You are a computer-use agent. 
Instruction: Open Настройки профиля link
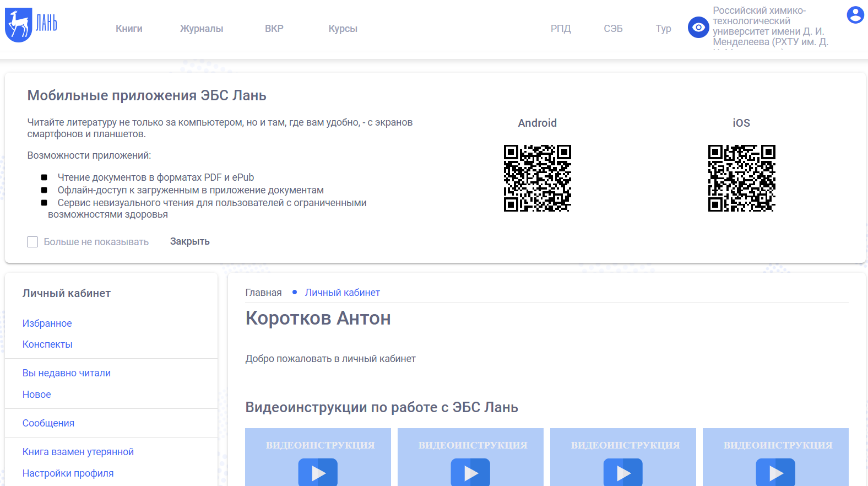68,473
